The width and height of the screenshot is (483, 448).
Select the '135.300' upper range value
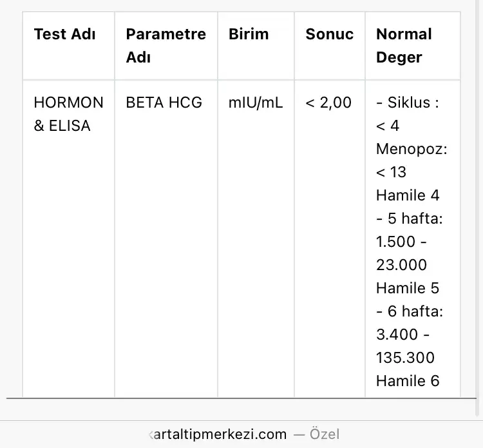[405, 358]
